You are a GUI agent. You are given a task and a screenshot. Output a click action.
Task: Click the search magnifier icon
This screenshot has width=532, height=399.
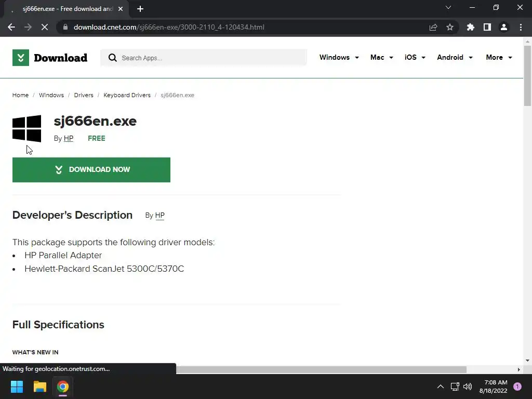click(113, 58)
